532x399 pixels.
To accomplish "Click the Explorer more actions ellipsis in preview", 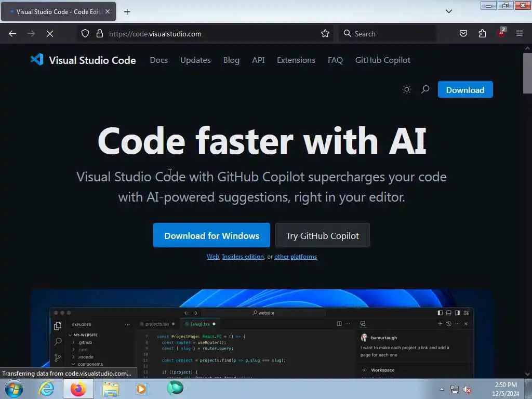I will [127, 325].
